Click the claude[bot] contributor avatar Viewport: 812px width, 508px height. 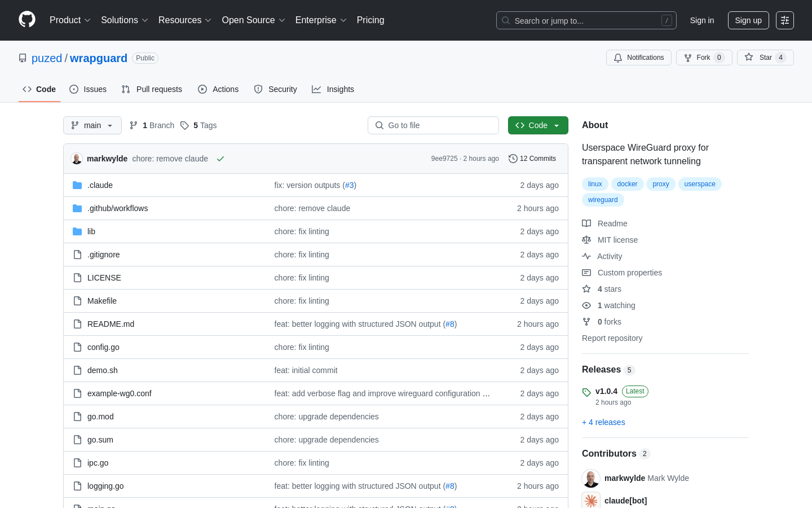tap(591, 501)
